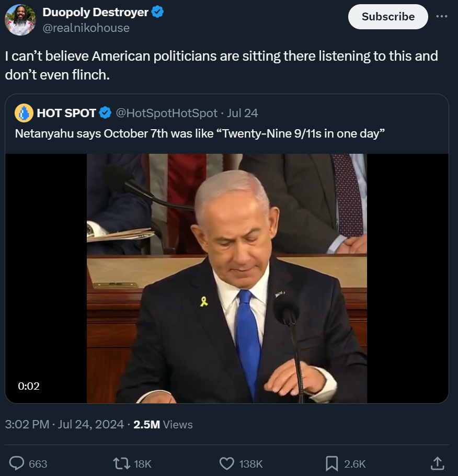Click the Subscribe button

tap(388, 17)
